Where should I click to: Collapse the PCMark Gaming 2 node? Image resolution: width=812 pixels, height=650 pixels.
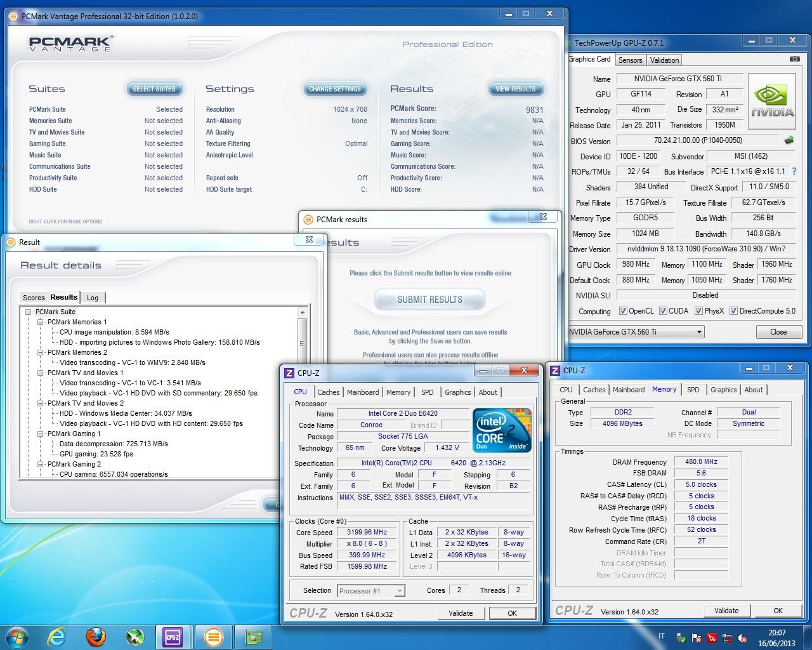[41, 464]
